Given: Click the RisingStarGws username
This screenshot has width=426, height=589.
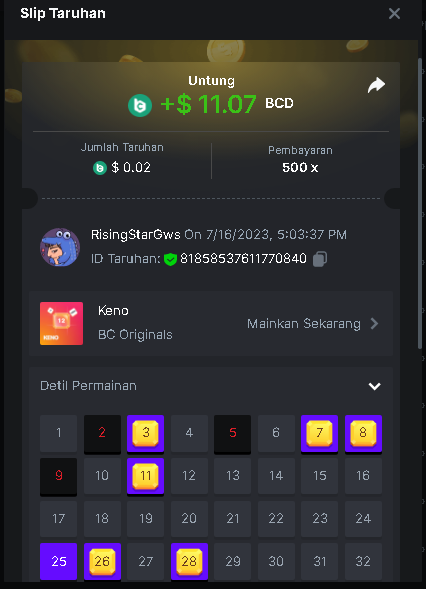Looking at the screenshot, I should click(136, 235).
